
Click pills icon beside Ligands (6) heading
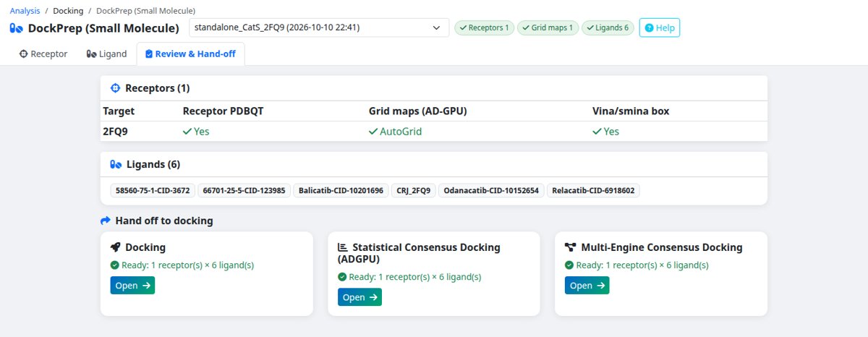tap(116, 164)
